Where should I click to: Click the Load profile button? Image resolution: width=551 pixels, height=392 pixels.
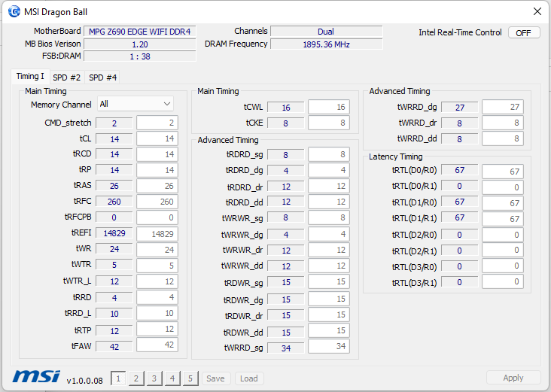coord(249,378)
